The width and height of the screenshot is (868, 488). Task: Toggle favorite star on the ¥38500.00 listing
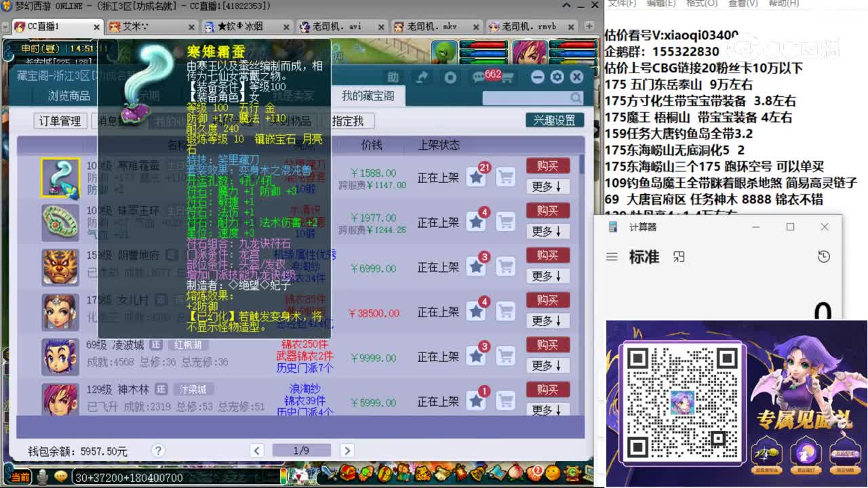[x=477, y=312]
